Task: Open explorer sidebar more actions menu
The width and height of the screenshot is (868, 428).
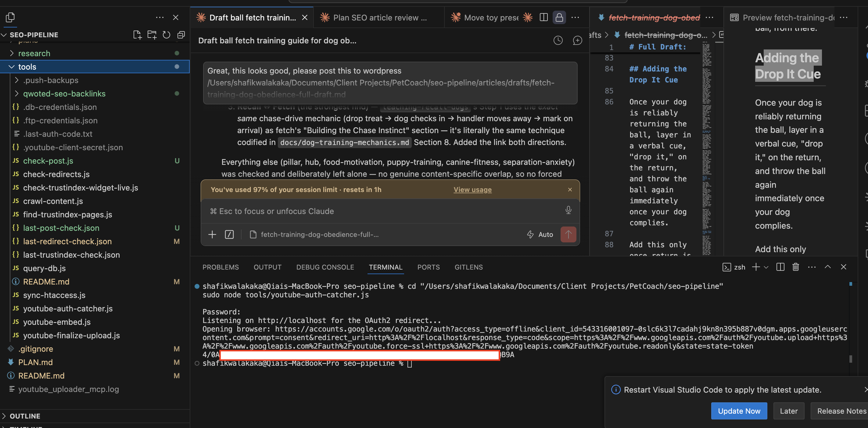Action: click(160, 17)
